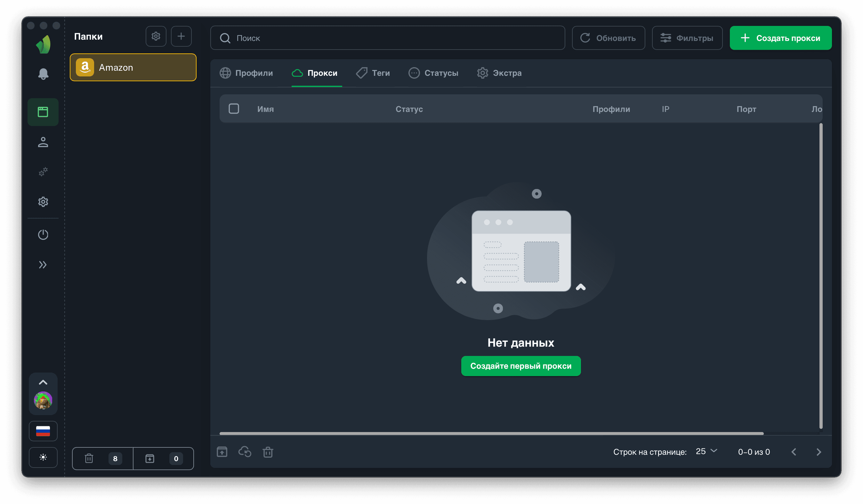863x504 pixels.
Task: Click the bottom toolbar trash icon
Action: click(x=268, y=452)
